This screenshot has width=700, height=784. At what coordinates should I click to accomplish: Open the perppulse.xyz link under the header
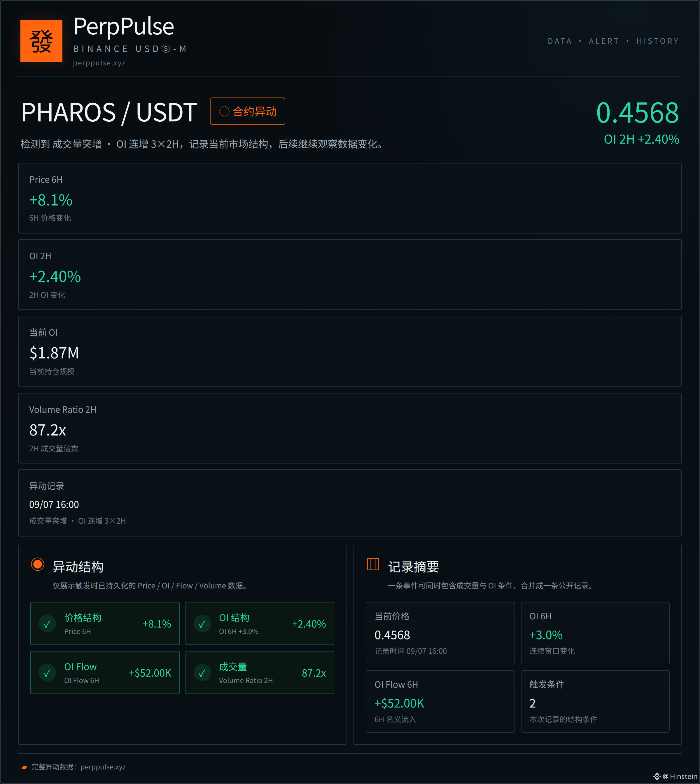[99, 63]
